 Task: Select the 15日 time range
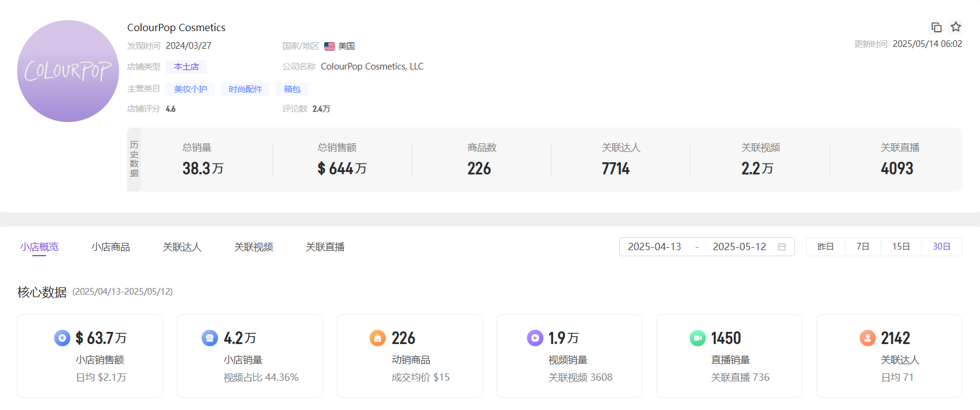click(901, 246)
